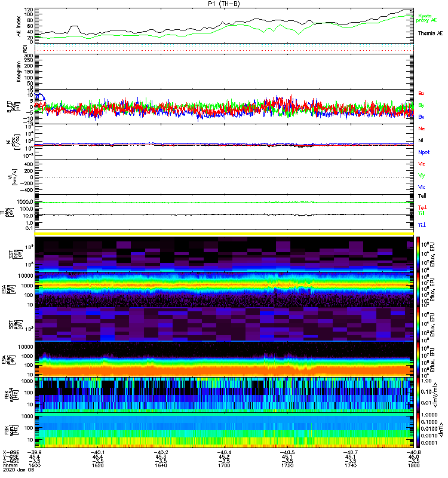Click the red Ne legend label
Image resolution: width=448 pixels, height=478 pixels.
pyautogui.click(x=422, y=128)
